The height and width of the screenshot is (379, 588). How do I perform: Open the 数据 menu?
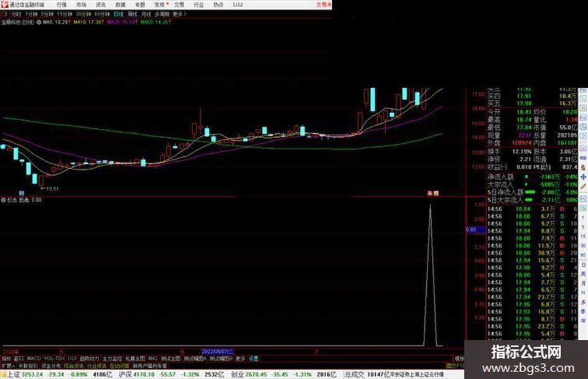[120, 4]
